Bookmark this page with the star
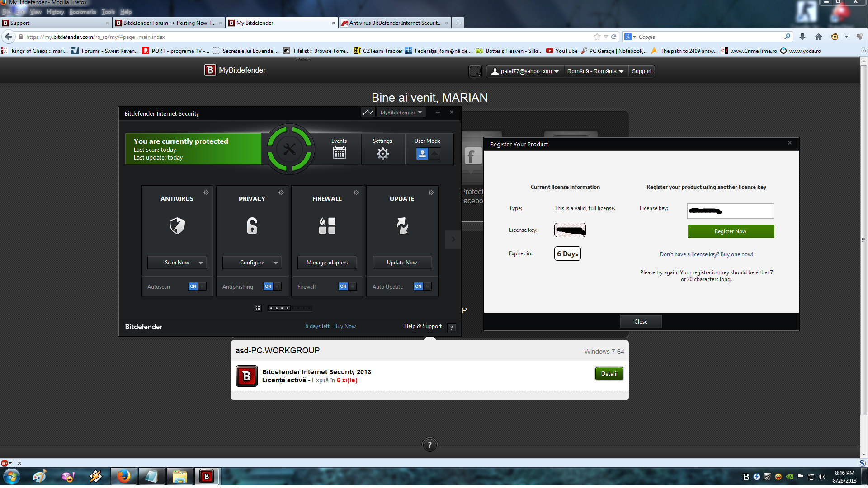Viewport: 868px width, 488px height. click(597, 37)
